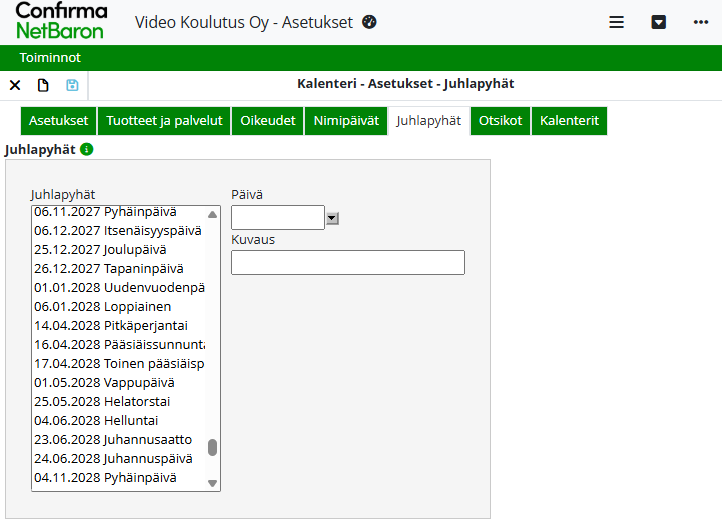Select 25.12.2027 Joulupäivä in the list
This screenshot has height=530, width=722.
[100, 250]
